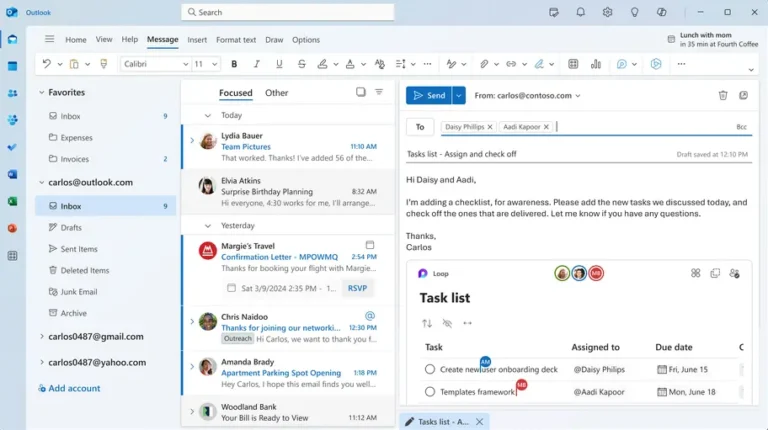Check off the Create new user onboarding deck task
Viewport: 768px width, 430px height.
[x=430, y=369]
